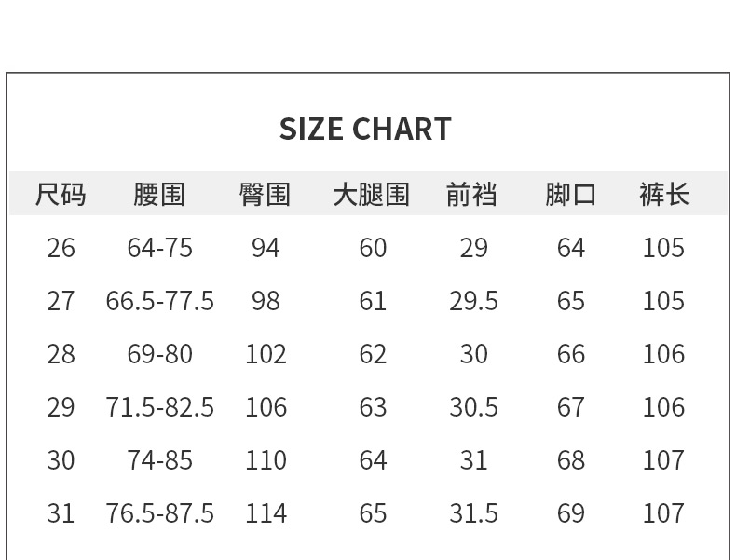Click the front rise value 31.5

click(473, 513)
